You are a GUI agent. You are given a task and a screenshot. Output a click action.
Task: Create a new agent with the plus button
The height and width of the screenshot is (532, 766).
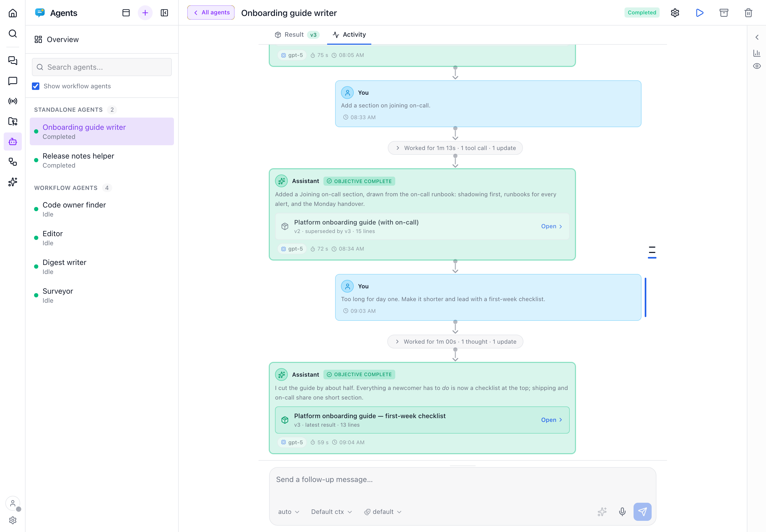pyautogui.click(x=145, y=13)
